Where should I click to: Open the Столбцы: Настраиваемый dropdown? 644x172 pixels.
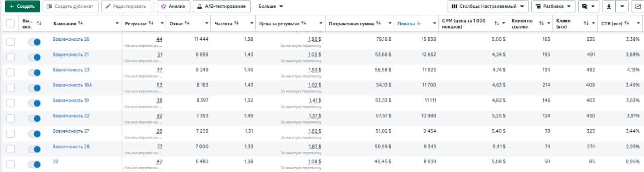[488, 6]
